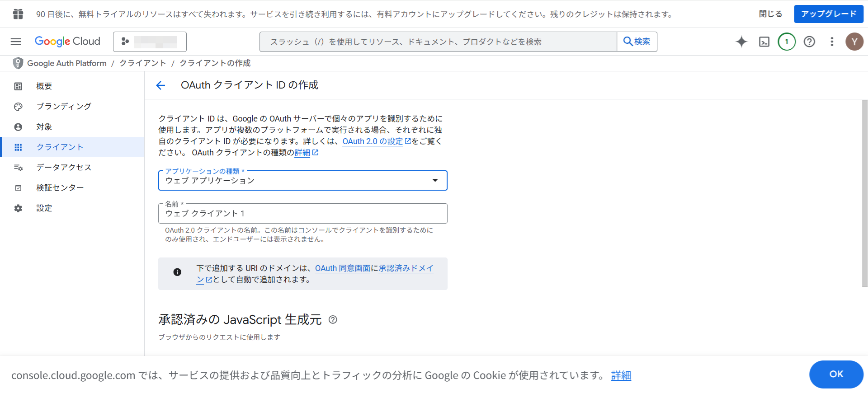The image size is (868, 393).
Task: Activate Cloud Shell terminal icon
Action: (x=764, y=42)
